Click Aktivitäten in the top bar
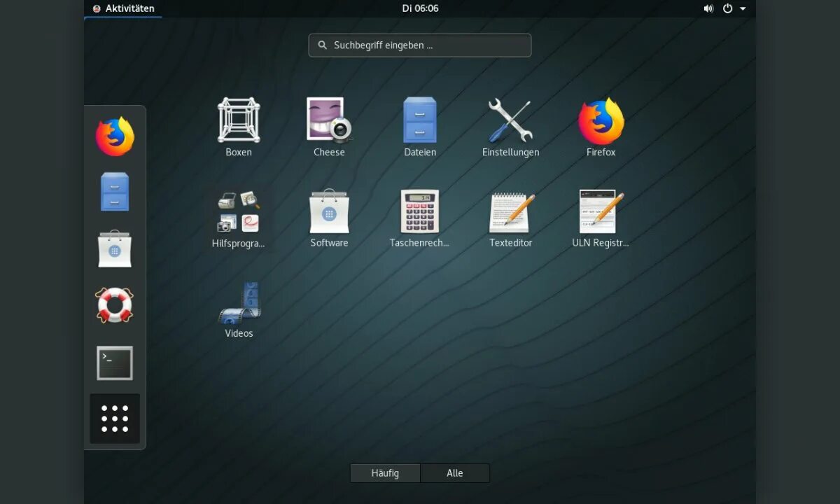 [123, 8]
